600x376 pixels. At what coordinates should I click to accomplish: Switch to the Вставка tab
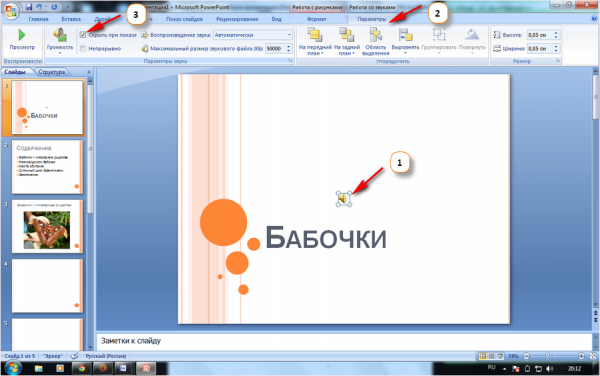click(71, 19)
